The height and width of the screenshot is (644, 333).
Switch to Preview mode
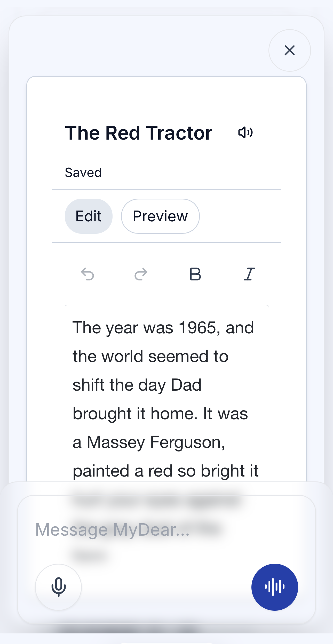click(x=160, y=216)
